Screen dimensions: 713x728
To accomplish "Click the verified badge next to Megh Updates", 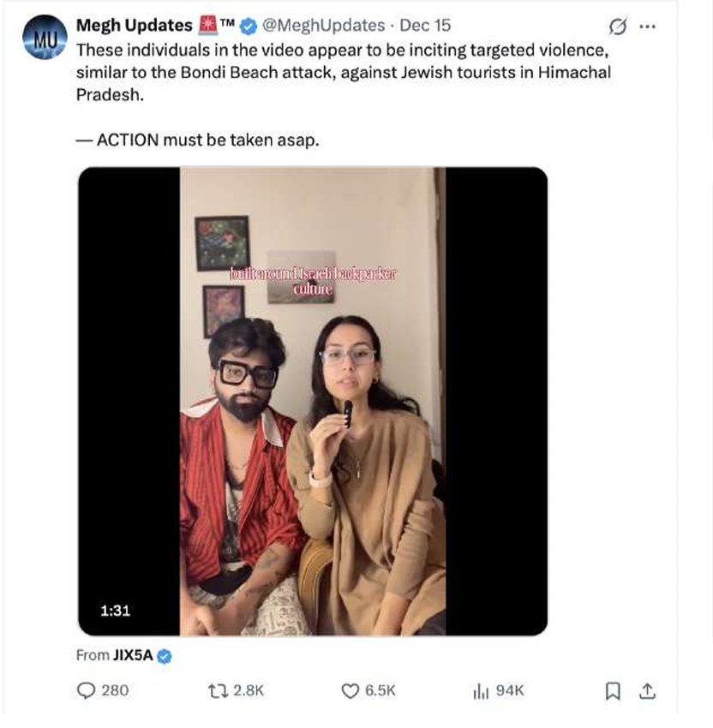I will [x=249, y=26].
